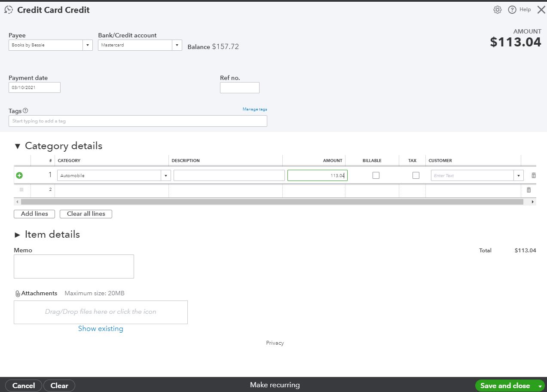Image resolution: width=547 pixels, height=392 pixels.
Task: Click the Credit Card Credit header icon
Action: click(8, 9)
